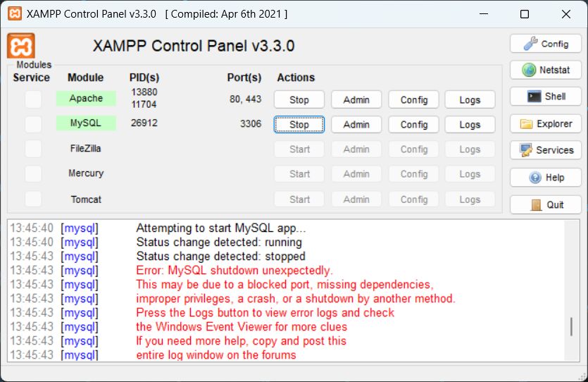The height and width of the screenshot is (382, 588).
Task: Select the green Apache module label
Action: tap(86, 98)
